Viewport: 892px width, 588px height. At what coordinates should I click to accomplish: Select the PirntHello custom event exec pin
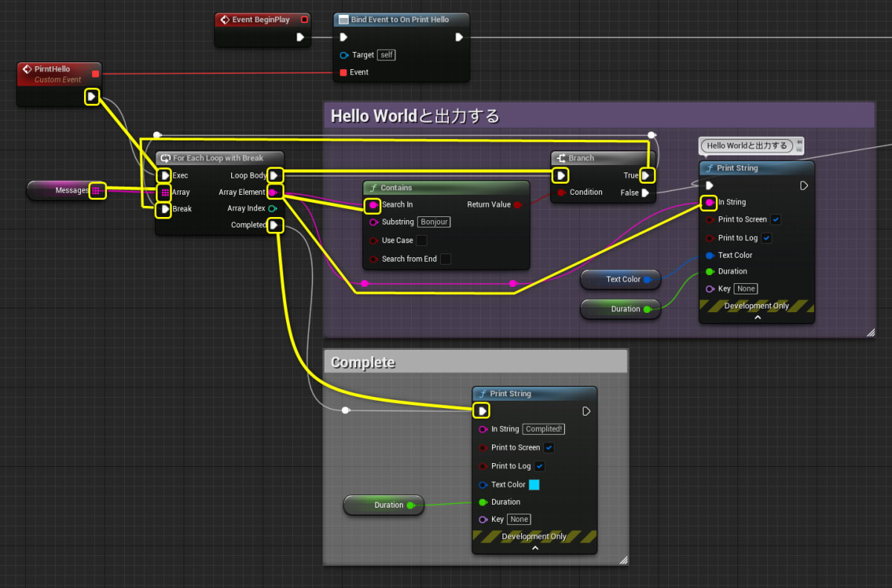(92, 97)
